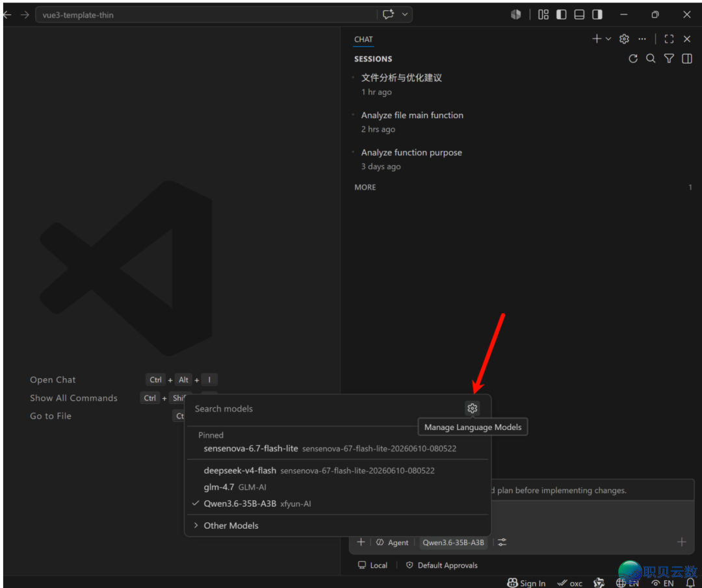Open Manage Language Models gear
This screenshot has width=702, height=588.
(x=472, y=408)
